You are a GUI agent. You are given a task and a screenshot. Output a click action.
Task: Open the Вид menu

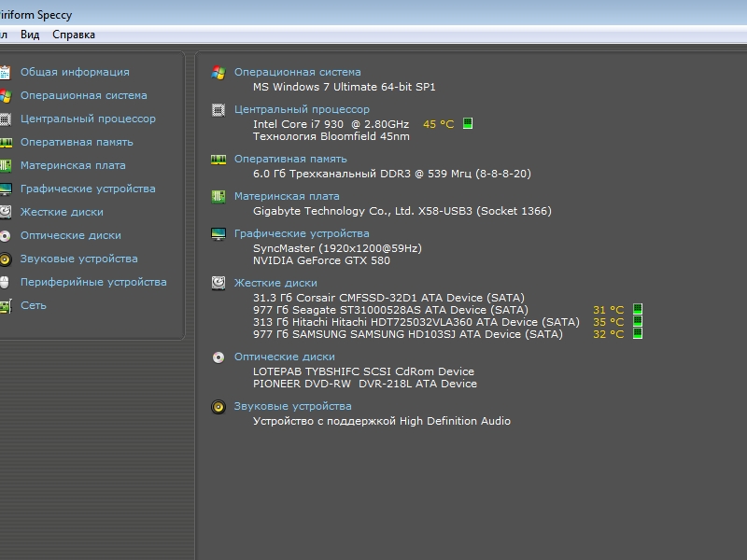(x=30, y=35)
